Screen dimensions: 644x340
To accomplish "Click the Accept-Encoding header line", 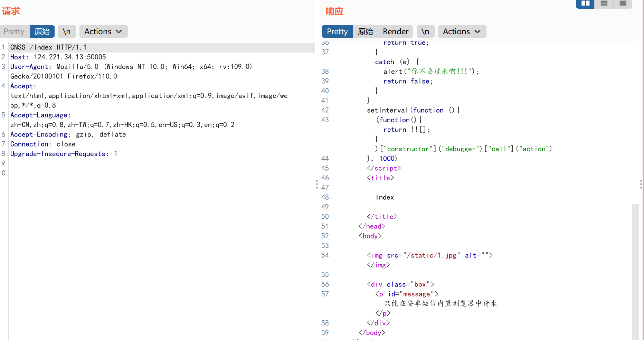I will pos(68,134).
